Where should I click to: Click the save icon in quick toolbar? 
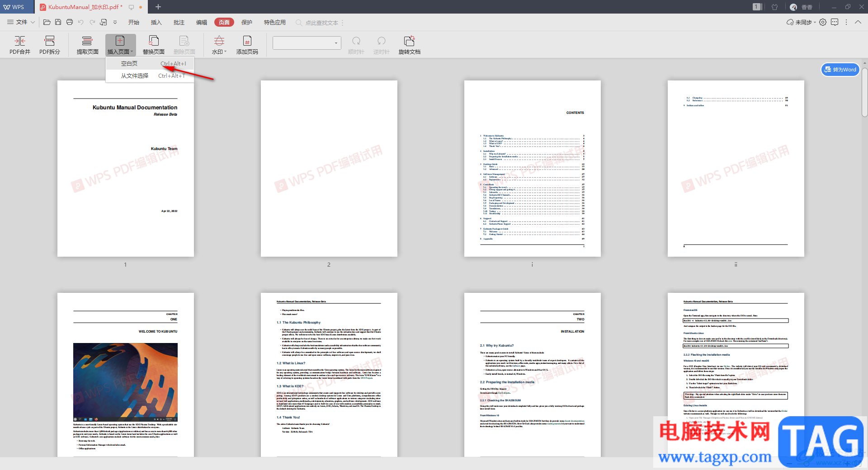point(58,22)
